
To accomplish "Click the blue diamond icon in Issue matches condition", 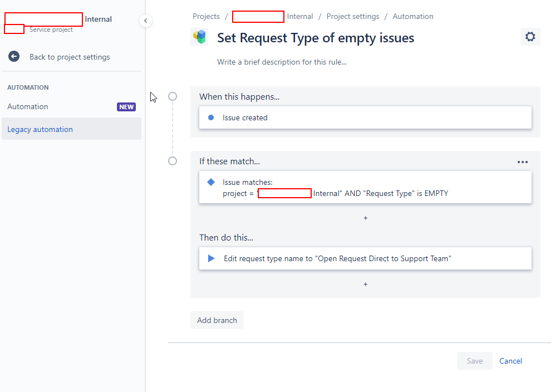I will (210, 182).
